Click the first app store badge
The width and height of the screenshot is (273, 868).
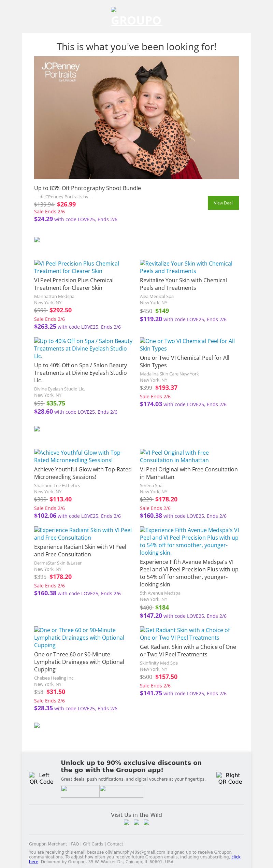80,791
